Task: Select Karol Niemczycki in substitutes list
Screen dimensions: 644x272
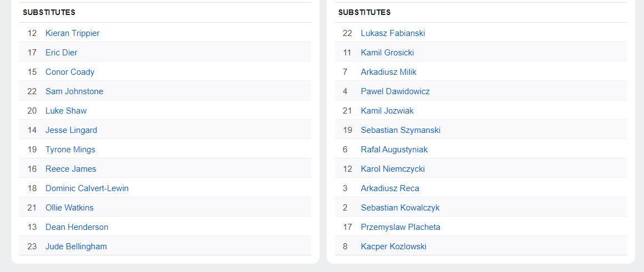Action: click(x=393, y=169)
